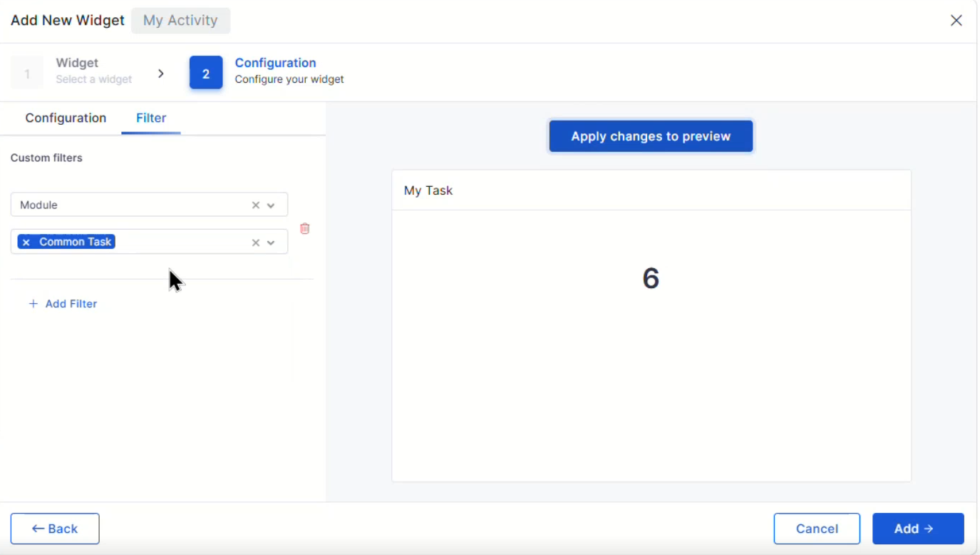Expand the Module dropdown arrow
Image resolution: width=980 pixels, height=555 pixels.
point(271,205)
